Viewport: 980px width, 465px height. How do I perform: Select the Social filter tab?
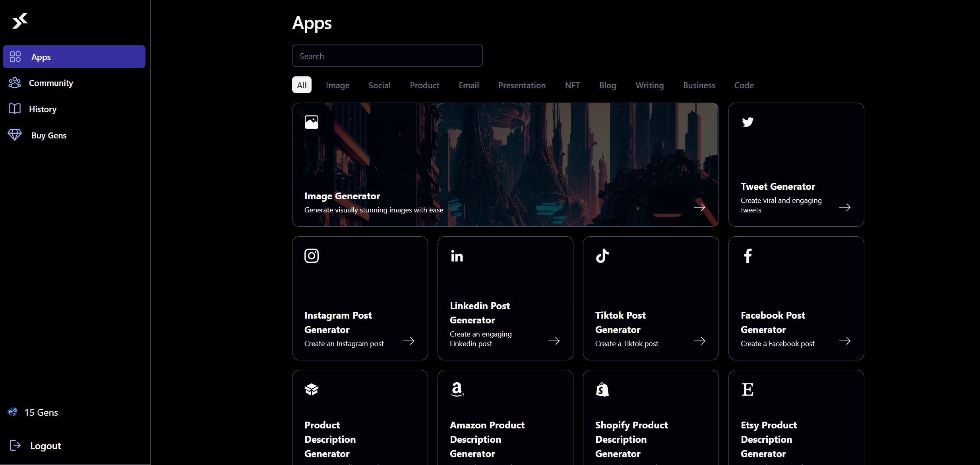[x=380, y=84]
